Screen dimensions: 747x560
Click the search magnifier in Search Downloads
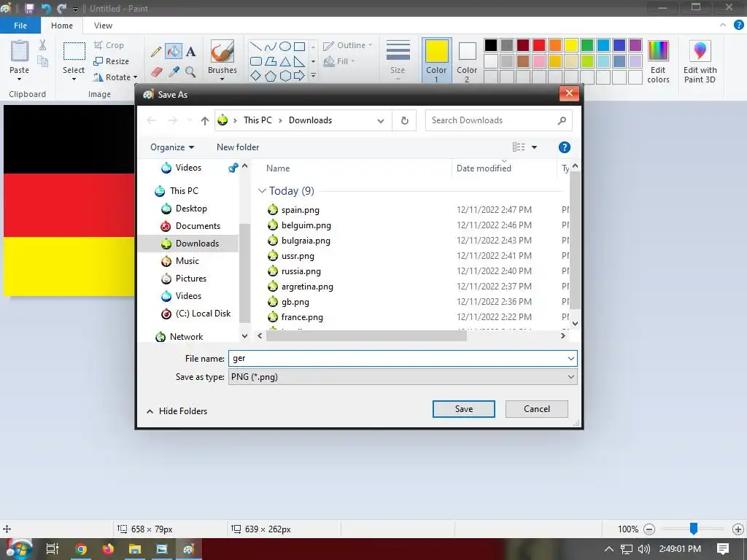click(562, 120)
